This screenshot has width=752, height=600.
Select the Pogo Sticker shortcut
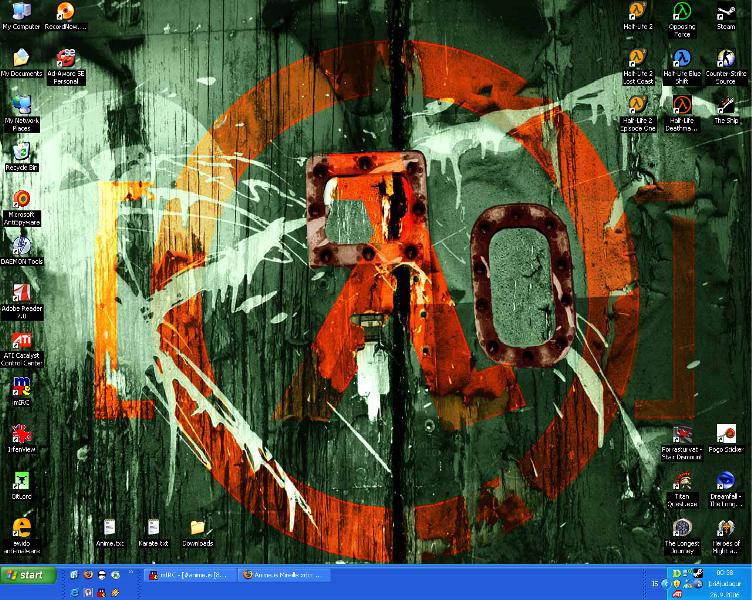pyautogui.click(x=726, y=439)
